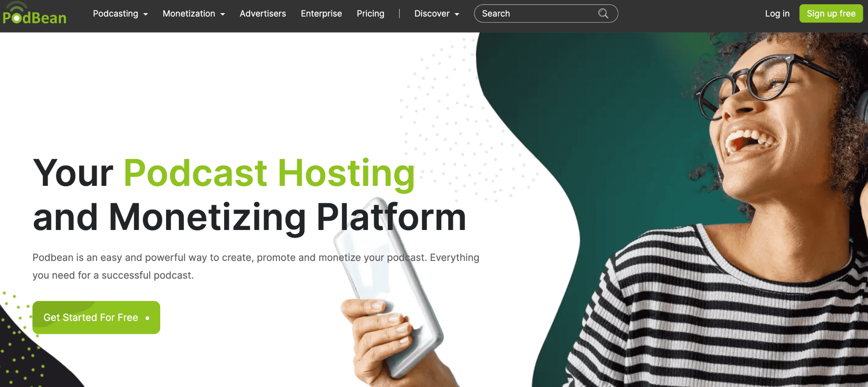Click the Podbean logo

pos(34,13)
